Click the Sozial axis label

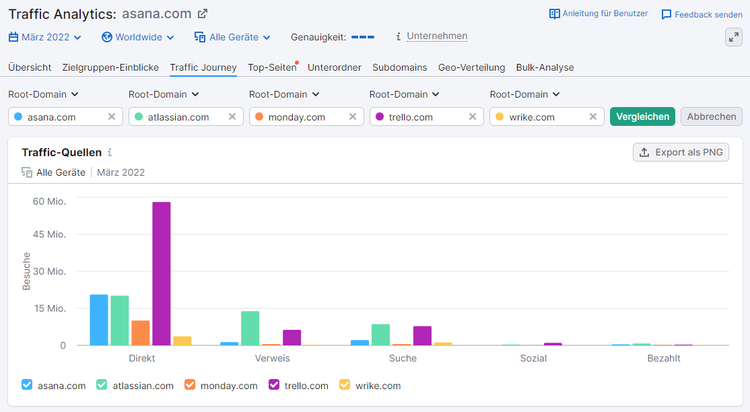(x=533, y=358)
